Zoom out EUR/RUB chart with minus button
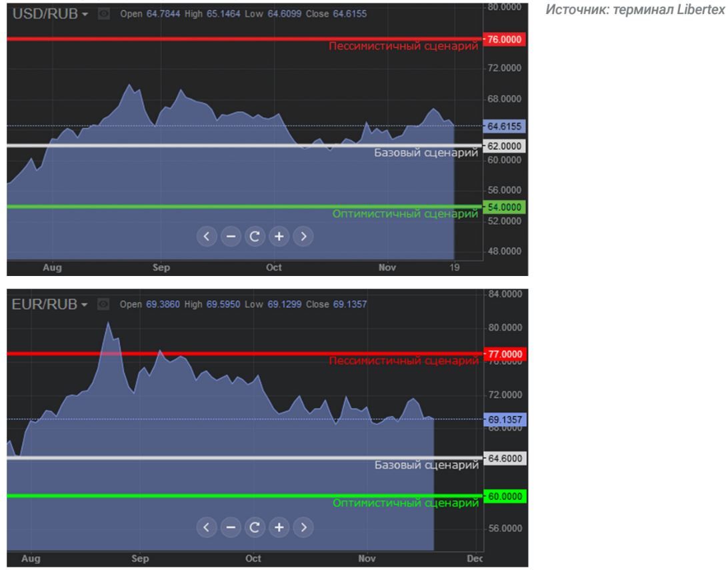Screen dimensions: 728x570 tap(231, 527)
